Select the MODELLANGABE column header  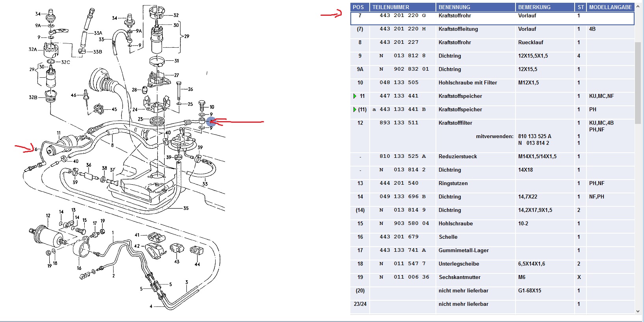[x=610, y=7]
